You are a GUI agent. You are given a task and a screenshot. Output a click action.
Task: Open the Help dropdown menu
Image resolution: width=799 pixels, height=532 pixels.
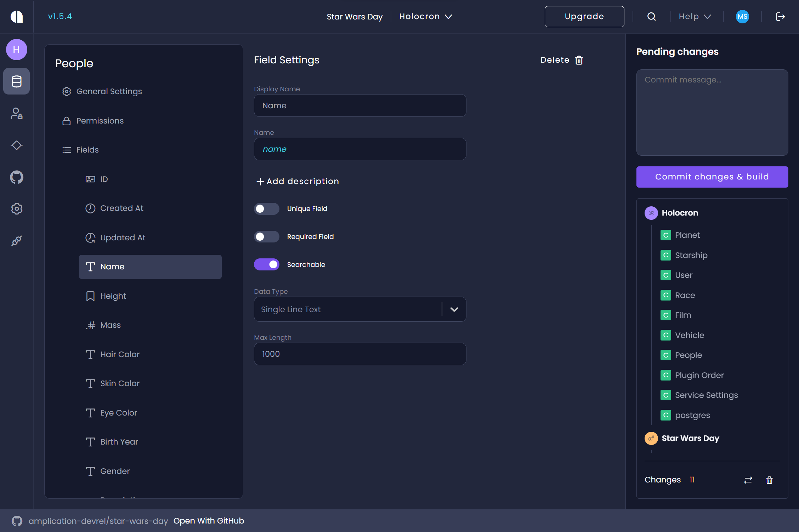point(695,17)
